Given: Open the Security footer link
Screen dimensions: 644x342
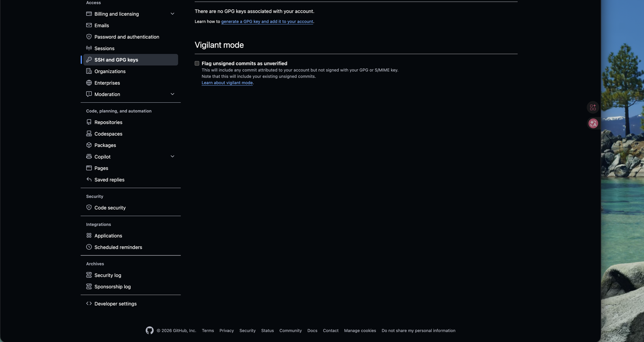Looking at the screenshot, I should 248,331.
